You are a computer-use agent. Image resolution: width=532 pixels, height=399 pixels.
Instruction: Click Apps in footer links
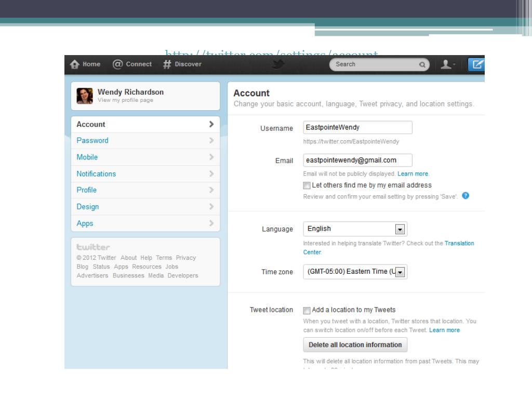[x=121, y=267]
